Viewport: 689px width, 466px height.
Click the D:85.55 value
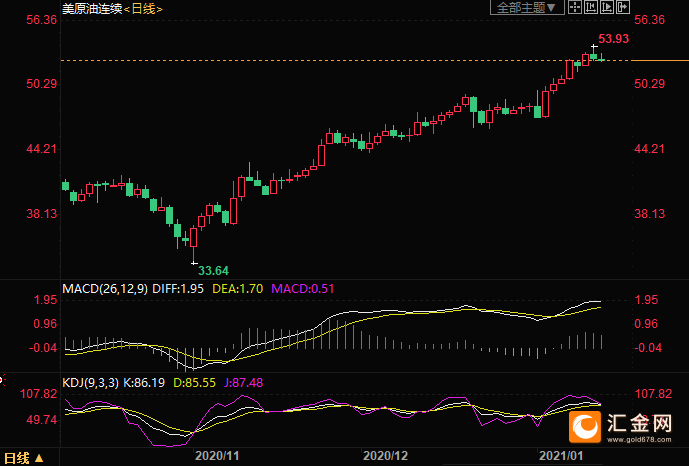click(195, 383)
